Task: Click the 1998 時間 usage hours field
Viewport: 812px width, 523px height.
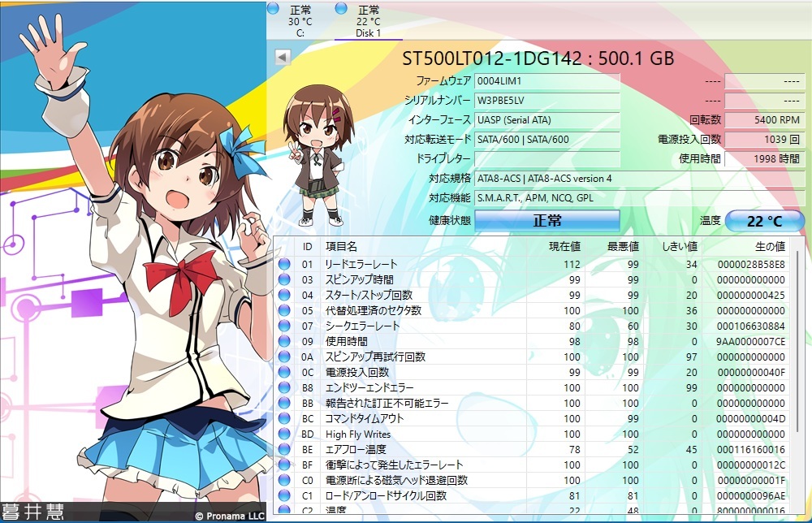Action: point(764,158)
